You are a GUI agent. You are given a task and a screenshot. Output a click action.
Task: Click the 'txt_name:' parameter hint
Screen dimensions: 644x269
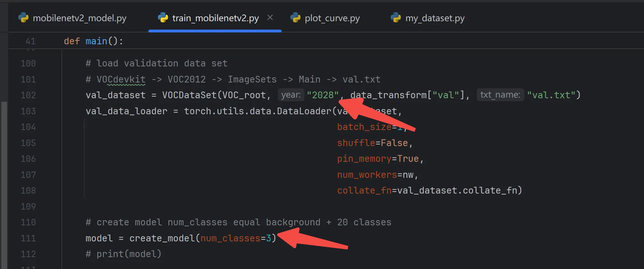[x=500, y=95]
